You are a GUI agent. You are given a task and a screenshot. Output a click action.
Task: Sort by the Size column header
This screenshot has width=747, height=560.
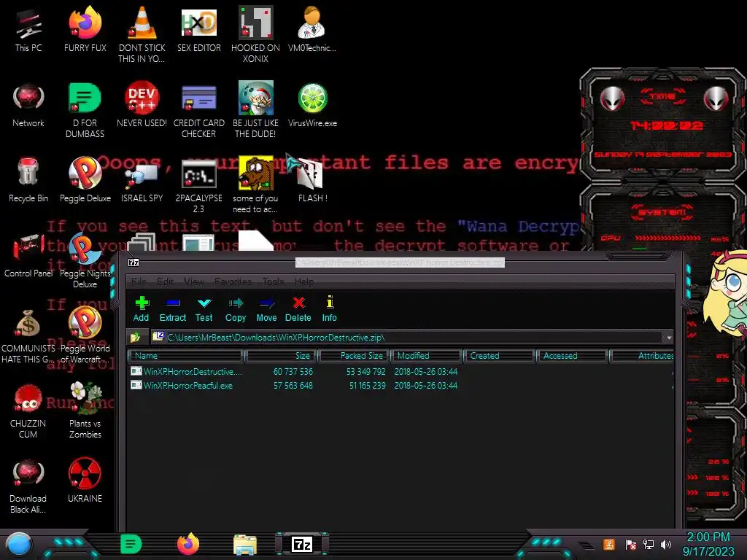(281, 356)
